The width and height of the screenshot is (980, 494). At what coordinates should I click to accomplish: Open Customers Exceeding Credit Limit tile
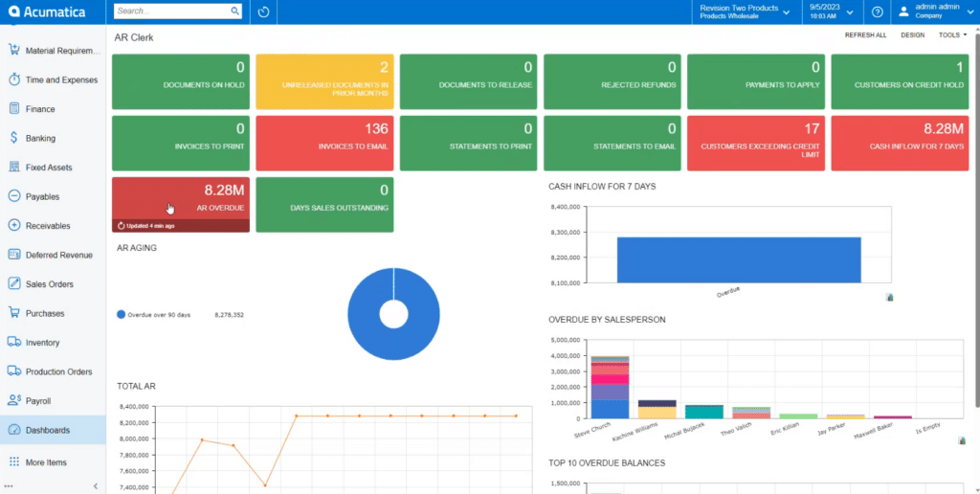(x=756, y=144)
